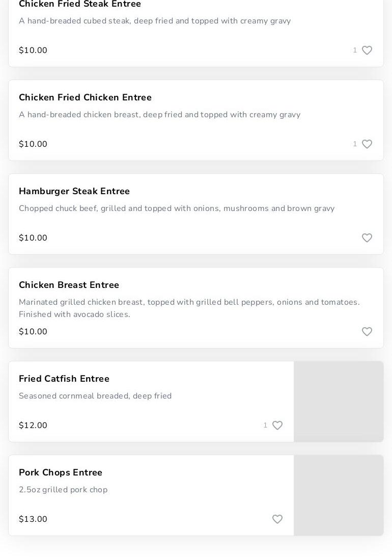
Task: Click the Chicken Fried Chicken description
Action: click(159, 115)
